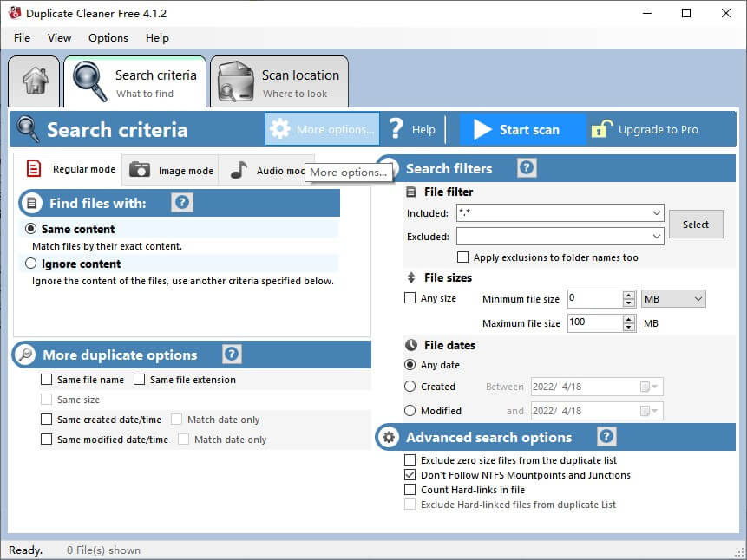Open the Included file filter dropdown

(656, 212)
